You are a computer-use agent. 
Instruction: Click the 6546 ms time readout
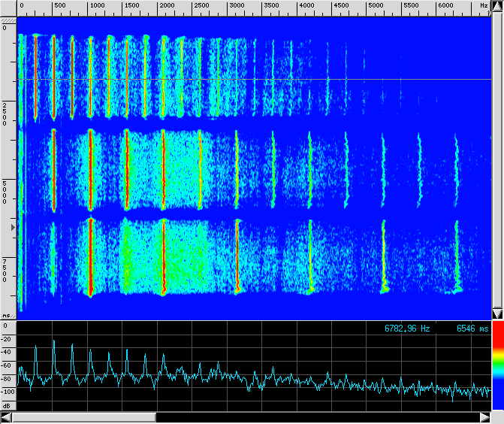(472, 329)
